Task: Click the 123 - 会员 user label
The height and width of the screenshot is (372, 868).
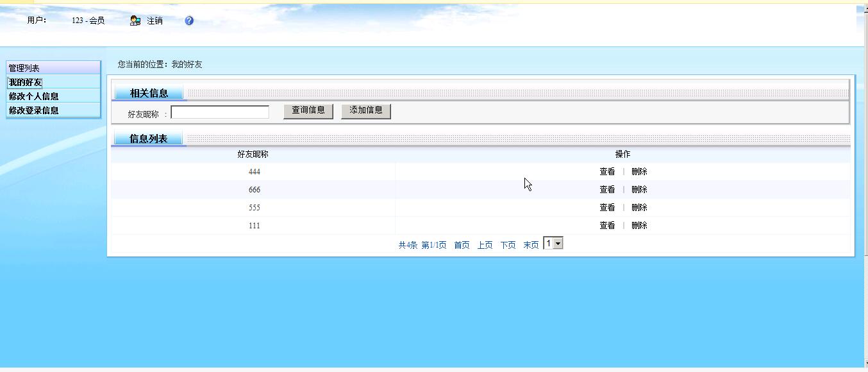Action: [88, 21]
